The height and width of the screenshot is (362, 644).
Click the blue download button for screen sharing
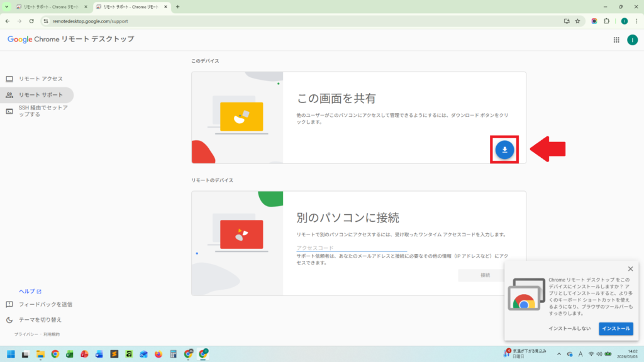[x=504, y=149]
